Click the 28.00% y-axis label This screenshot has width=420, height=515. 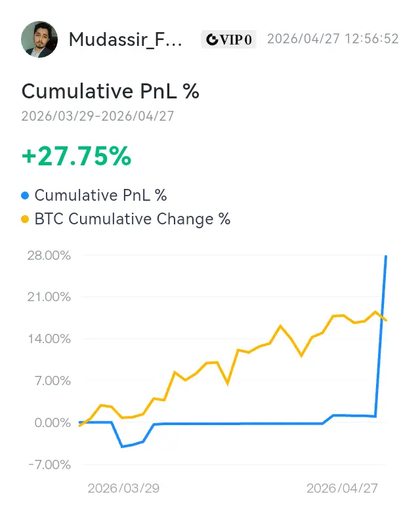47,255
